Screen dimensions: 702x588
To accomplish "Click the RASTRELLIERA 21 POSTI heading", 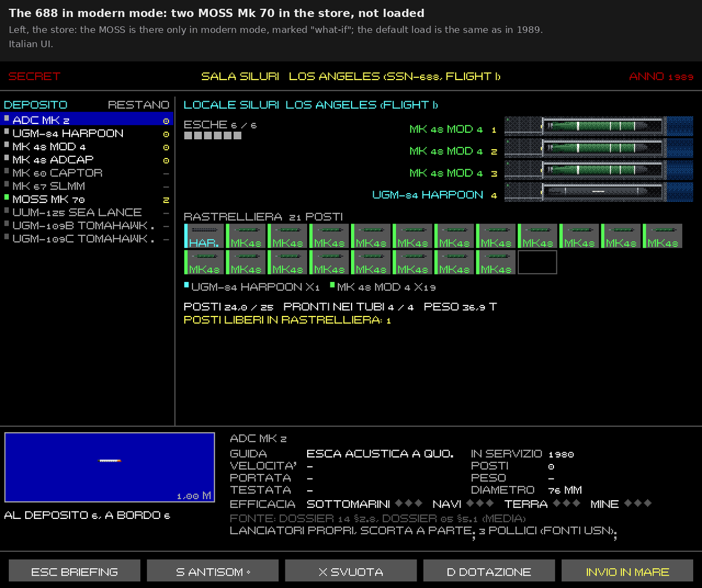I will click(x=263, y=216).
